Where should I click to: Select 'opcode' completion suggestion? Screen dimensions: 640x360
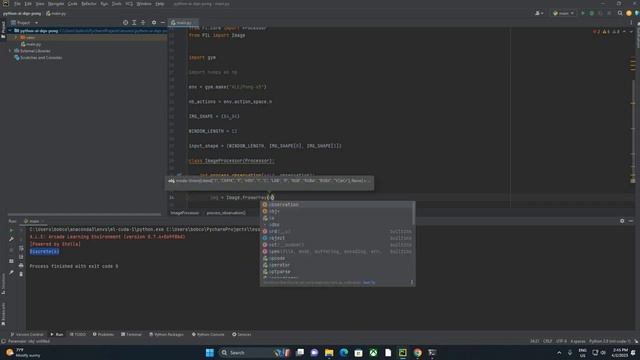click(337, 258)
